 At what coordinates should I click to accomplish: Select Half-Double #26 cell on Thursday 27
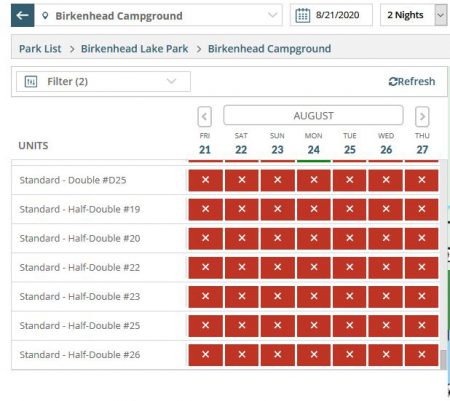pyautogui.click(x=422, y=355)
